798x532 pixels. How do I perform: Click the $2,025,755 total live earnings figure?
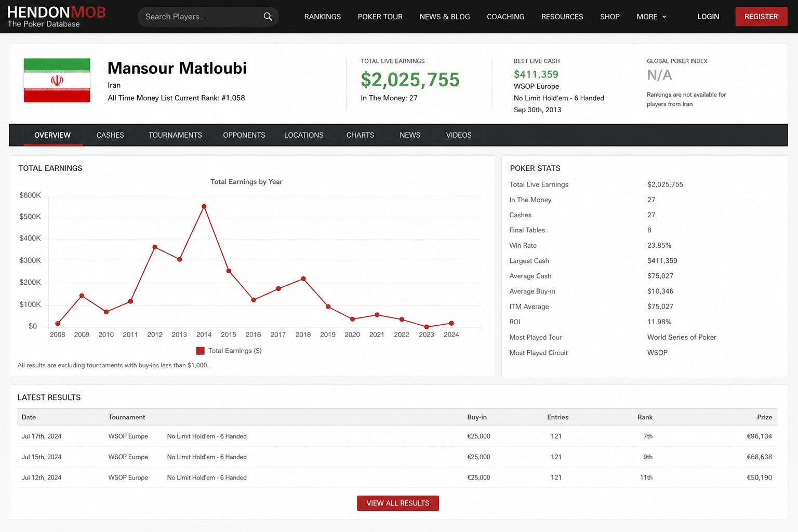[410, 79]
